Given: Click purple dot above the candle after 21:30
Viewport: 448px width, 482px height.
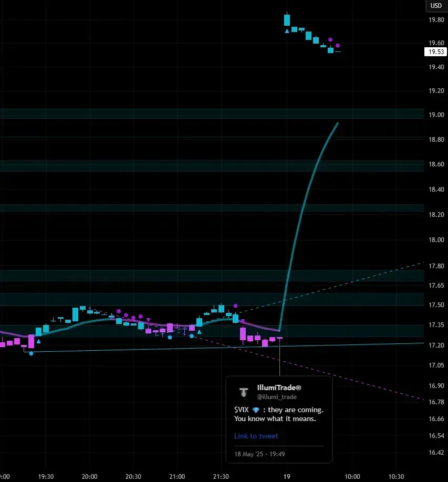Looking at the screenshot, I should tap(236, 306).
